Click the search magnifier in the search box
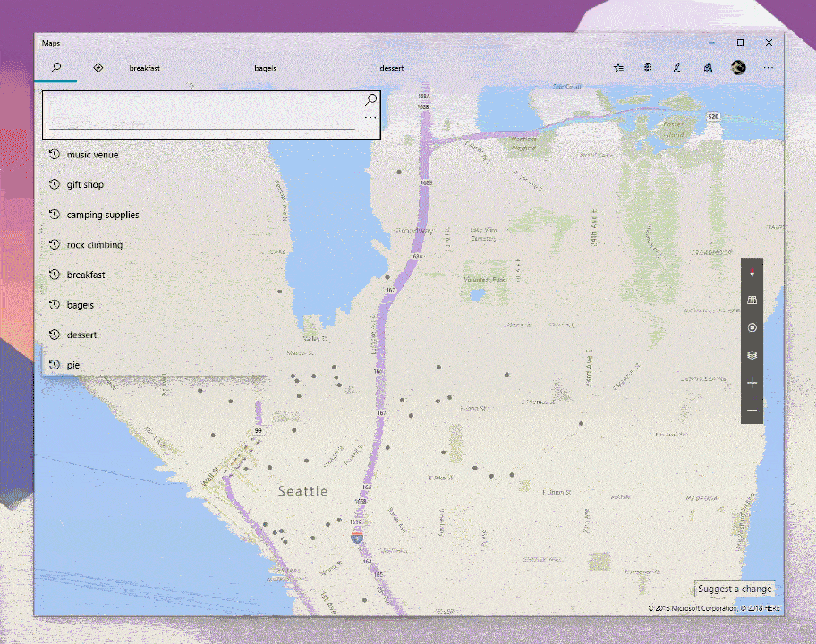This screenshot has height=644, width=816. [370, 100]
